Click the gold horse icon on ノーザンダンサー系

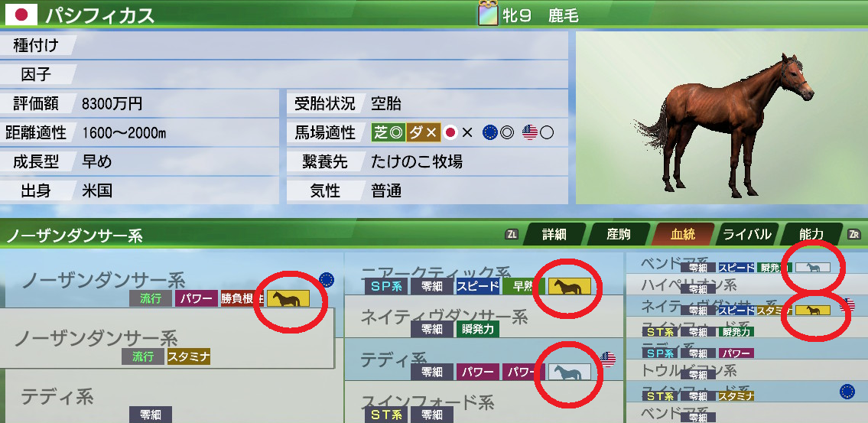click(288, 299)
